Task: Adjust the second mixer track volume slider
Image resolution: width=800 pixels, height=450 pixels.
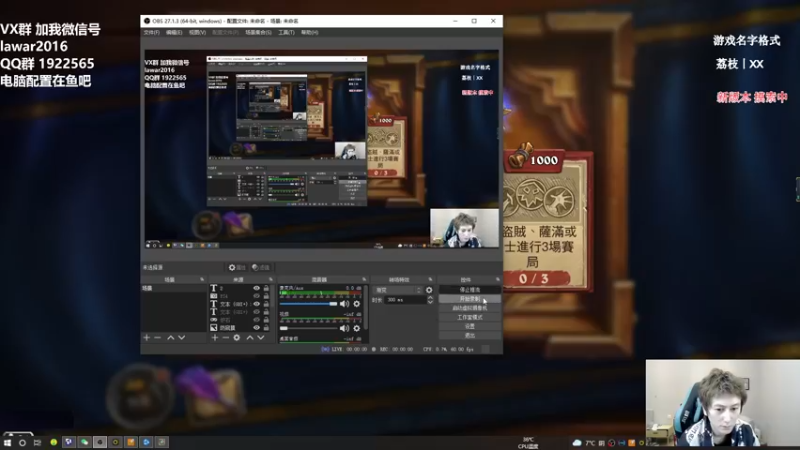Action: pos(308,328)
